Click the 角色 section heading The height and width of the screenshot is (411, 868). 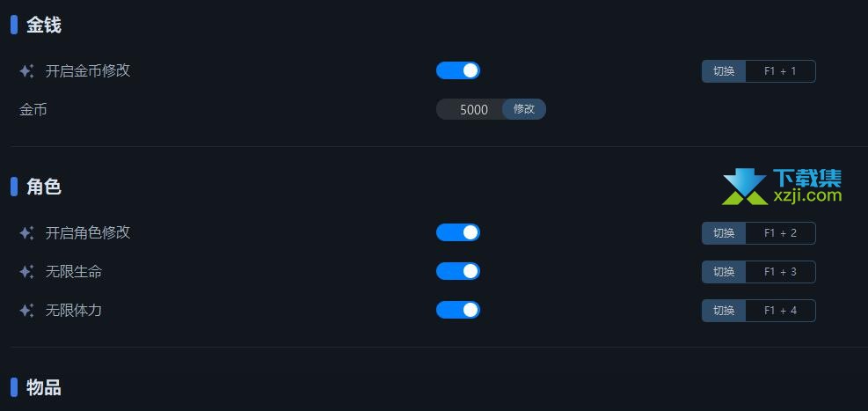point(44,187)
